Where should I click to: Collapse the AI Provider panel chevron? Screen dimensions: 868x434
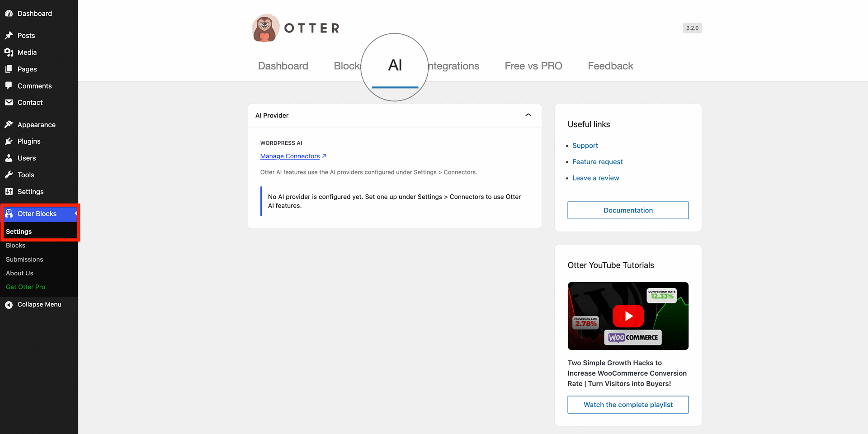[x=528, y=115]
